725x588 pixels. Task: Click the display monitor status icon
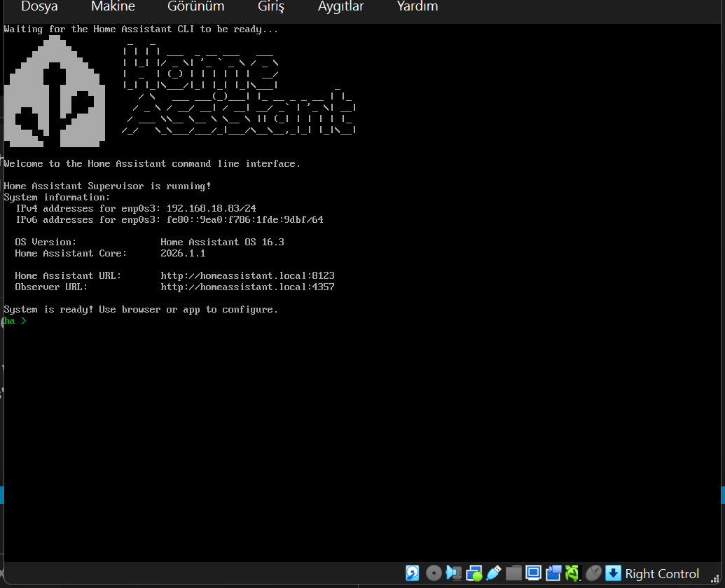point(533,573)
